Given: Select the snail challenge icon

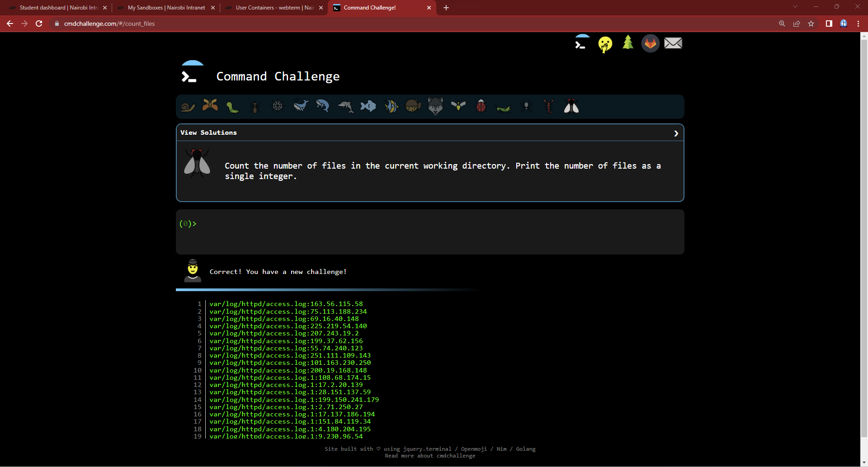Looking at the screenshot, I should point(187,106).
